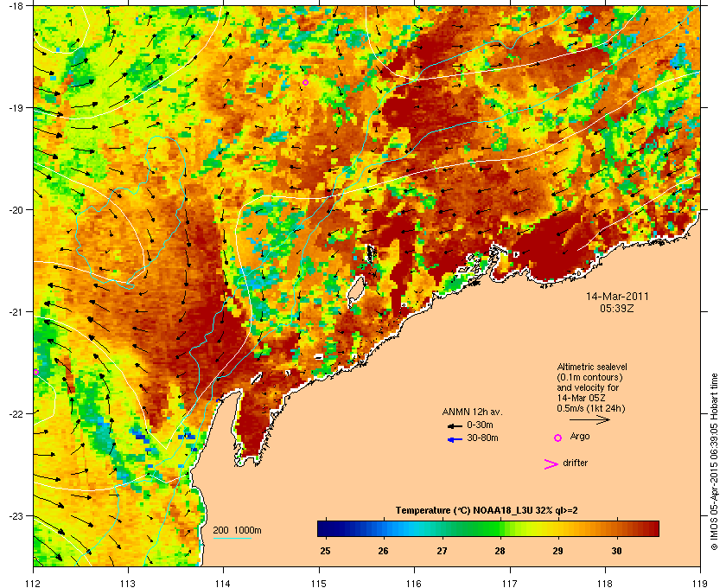
Task: Click the longitude axis label 117
Action: point(510,583)
